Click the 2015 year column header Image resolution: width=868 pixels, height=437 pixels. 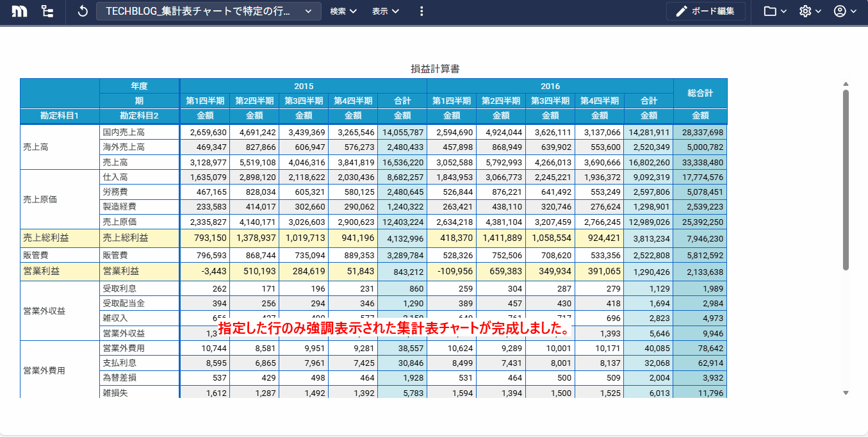(304, 86)
